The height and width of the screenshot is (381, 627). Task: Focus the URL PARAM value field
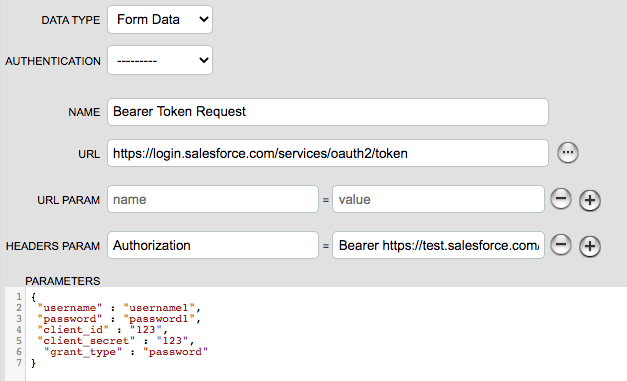(438, 199)
